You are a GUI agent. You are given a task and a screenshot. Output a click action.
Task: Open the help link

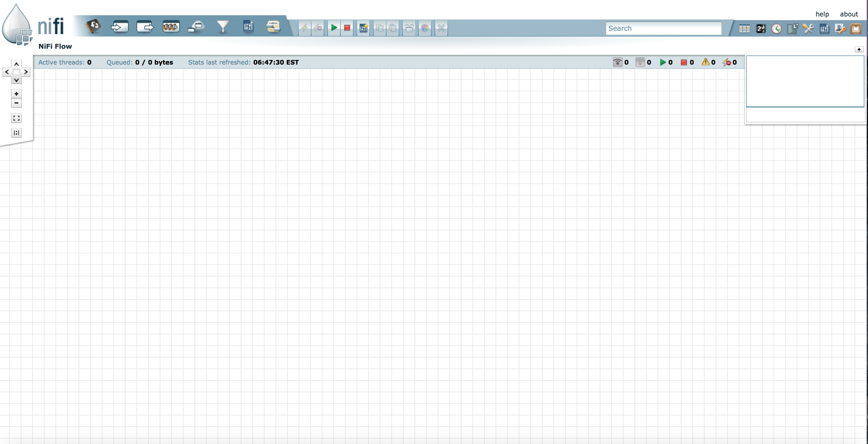click(x=822, y=14)
